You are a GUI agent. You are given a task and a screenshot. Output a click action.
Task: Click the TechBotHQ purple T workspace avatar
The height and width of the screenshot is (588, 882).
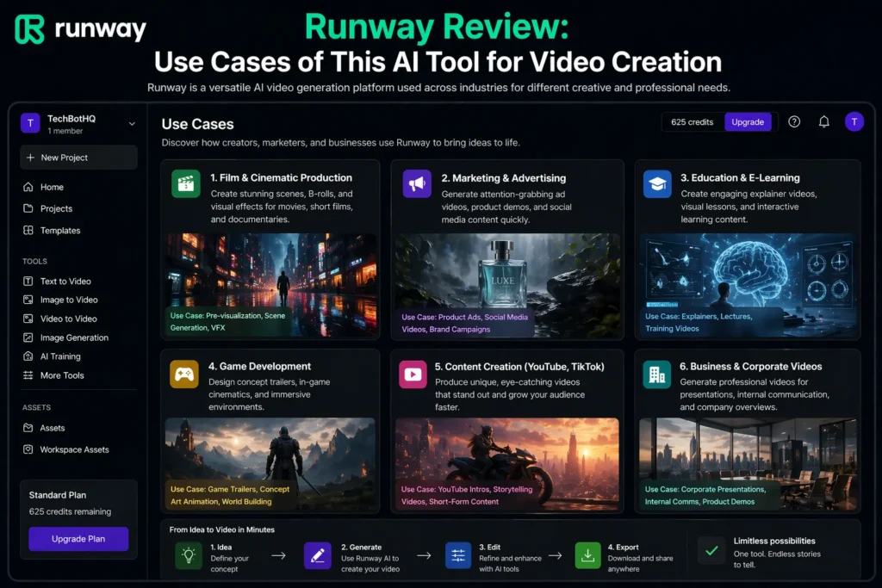click(30, 123)
